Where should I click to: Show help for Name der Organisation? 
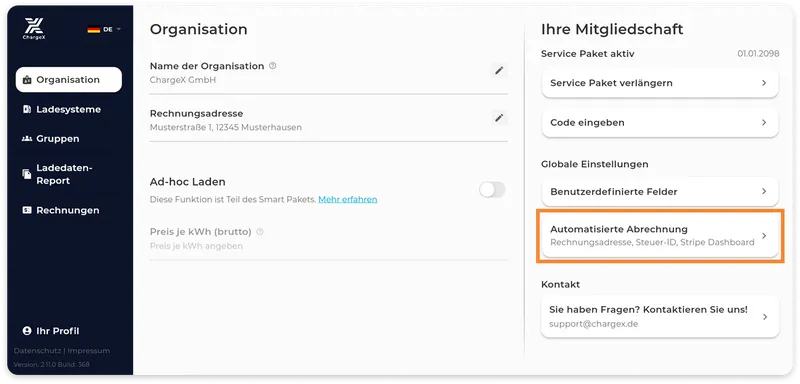click(x=272, y=66)
